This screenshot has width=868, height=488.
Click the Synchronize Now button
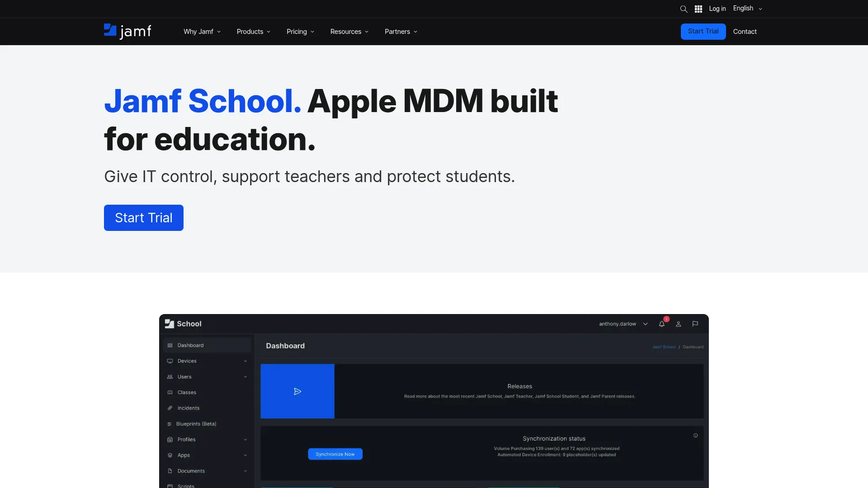pyautogui.click(x=335, y=454)
